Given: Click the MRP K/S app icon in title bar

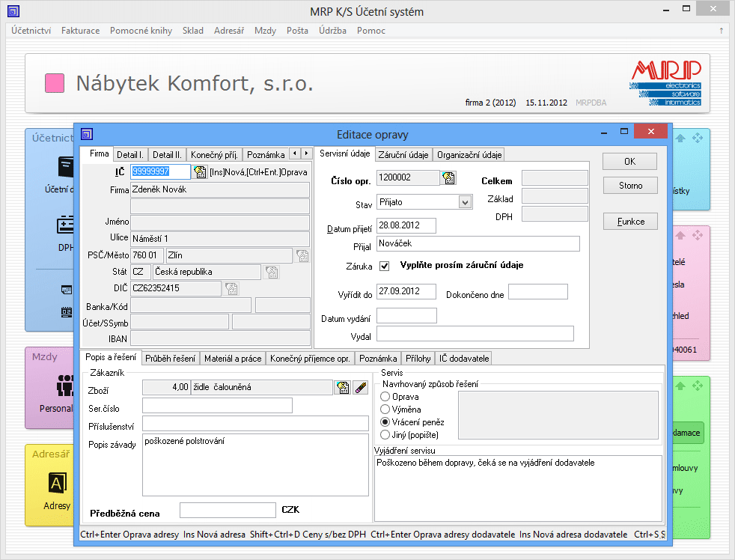Looking at the screenshot, I should click(x=13, y=10).
